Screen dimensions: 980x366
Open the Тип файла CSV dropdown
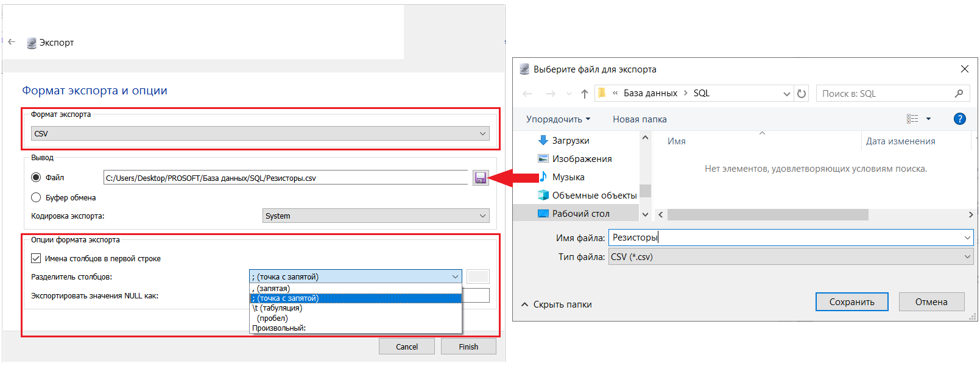click(791, 257)
